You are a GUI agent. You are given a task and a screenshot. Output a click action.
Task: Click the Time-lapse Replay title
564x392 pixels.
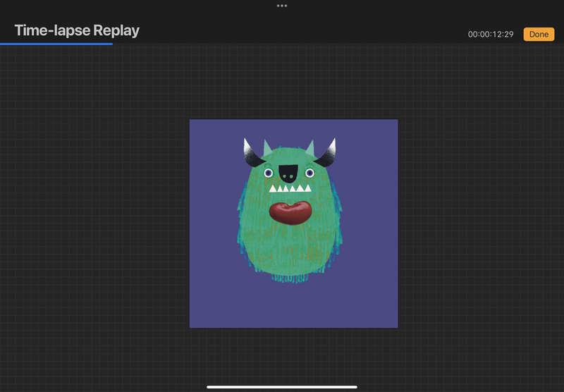[x=77, y=31]
